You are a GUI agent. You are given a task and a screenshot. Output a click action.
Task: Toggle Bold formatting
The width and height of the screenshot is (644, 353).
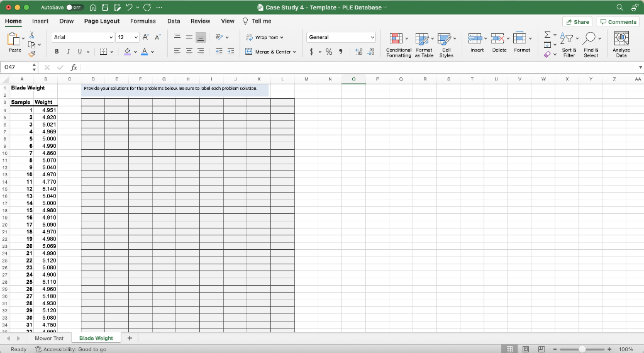point(57,52)
